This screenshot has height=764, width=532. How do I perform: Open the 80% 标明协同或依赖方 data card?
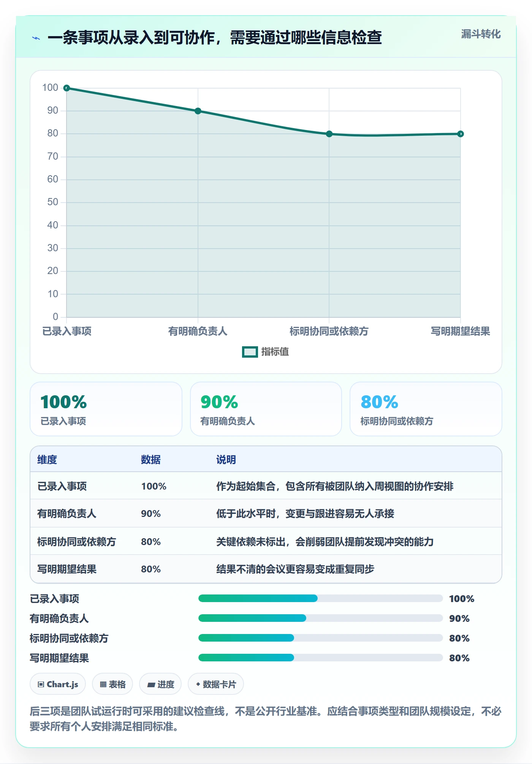point(426,409)
